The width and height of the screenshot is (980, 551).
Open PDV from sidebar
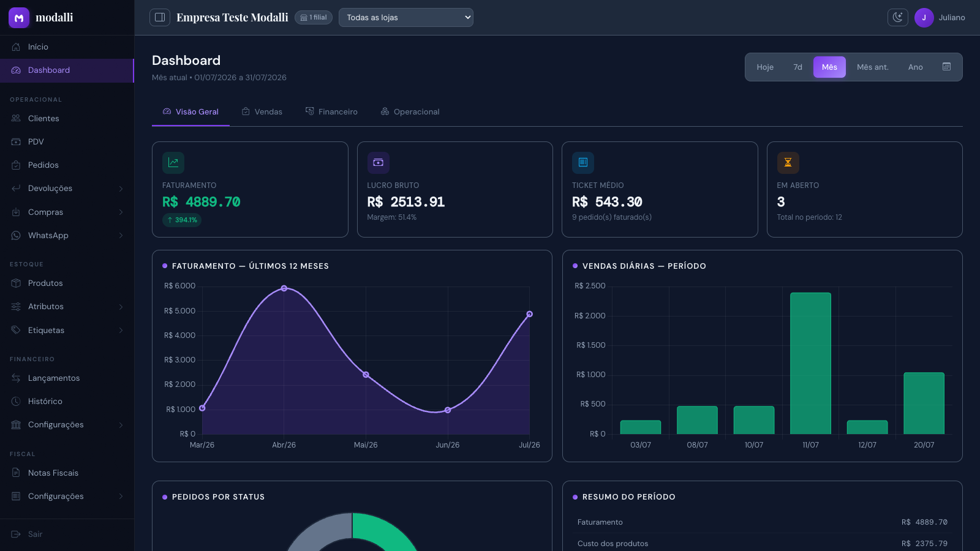pos(67,141)
